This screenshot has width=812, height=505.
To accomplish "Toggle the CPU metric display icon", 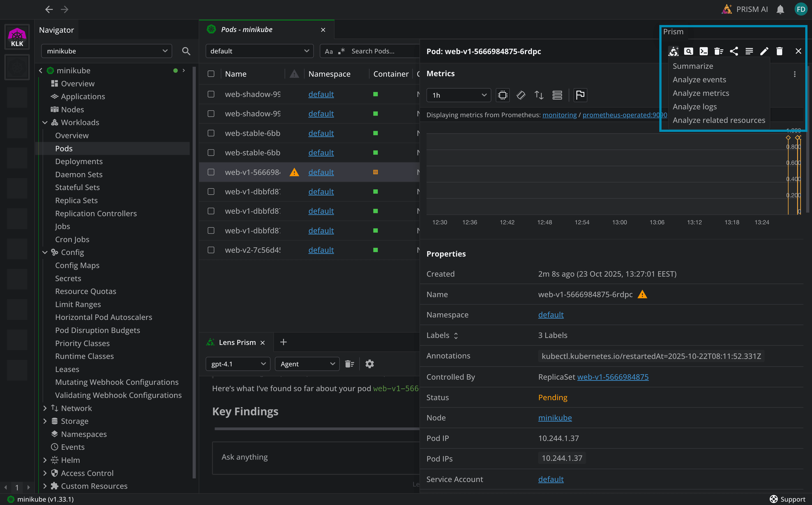I will click(503, 95).
